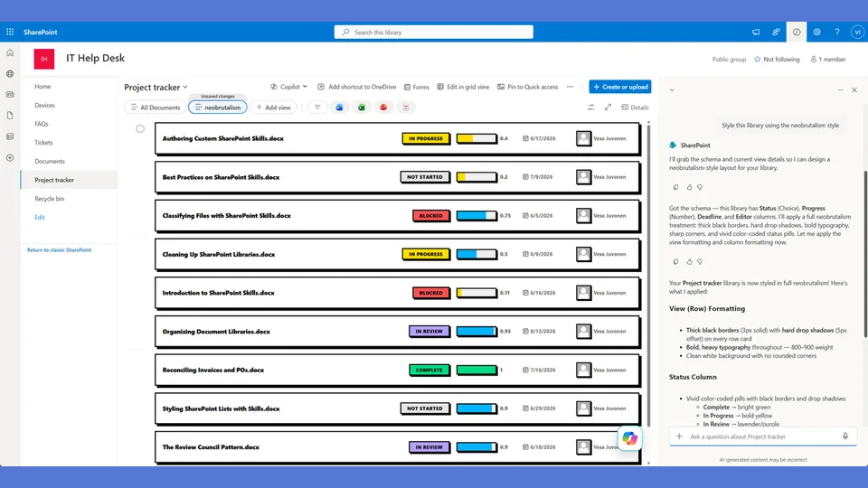Open Documents in site navigation
Image resolution: width=868 pixels, height=488 pixels.
point(50,162)
